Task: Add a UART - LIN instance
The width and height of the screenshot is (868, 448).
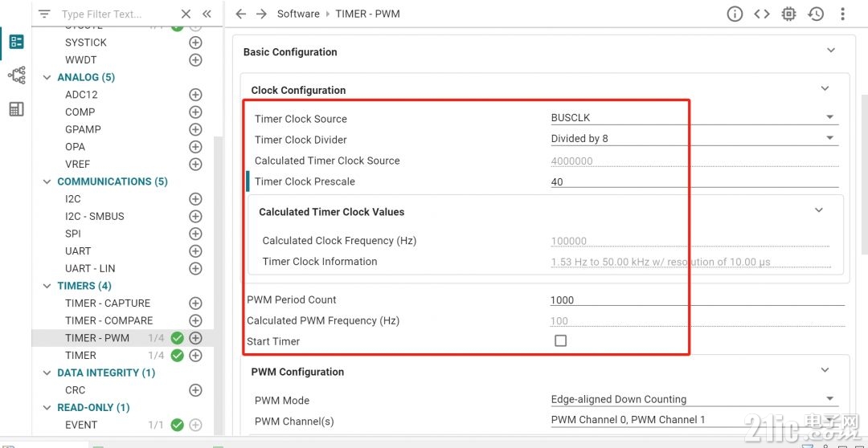Action: tap(195, 268)
